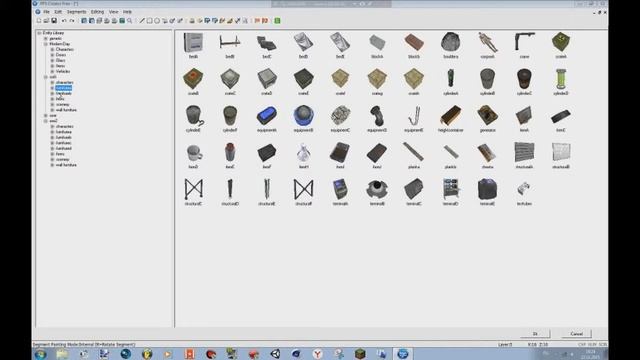Select the boulder rock entity

point(451,42)
